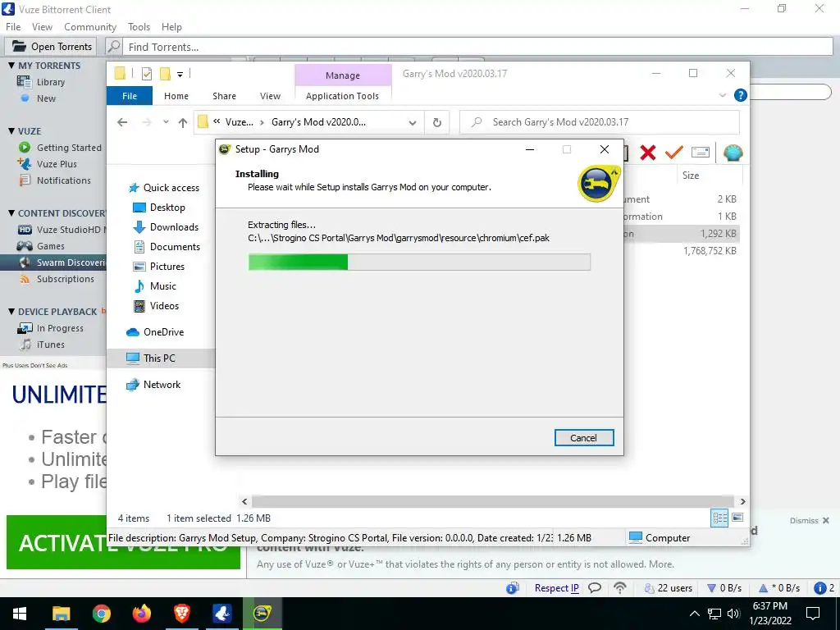This screenshot has height=630, width=840.
Task: Open iTunes in device playback
Action: [x=42, y=345]
